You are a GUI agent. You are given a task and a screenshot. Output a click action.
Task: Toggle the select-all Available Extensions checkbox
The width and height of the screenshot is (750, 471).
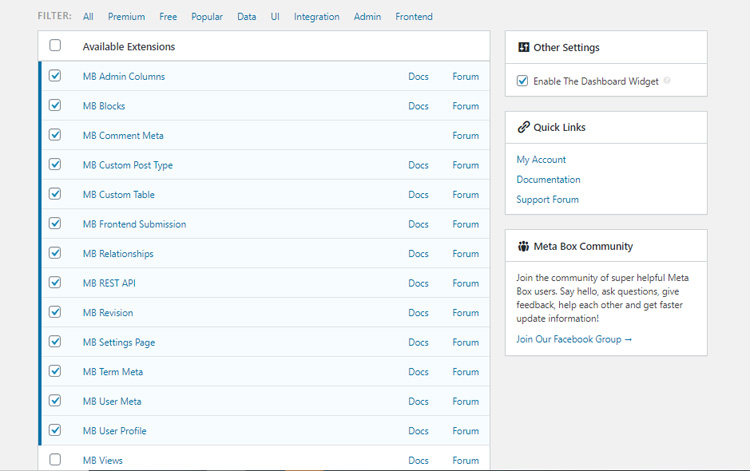(x=55, y=46)
